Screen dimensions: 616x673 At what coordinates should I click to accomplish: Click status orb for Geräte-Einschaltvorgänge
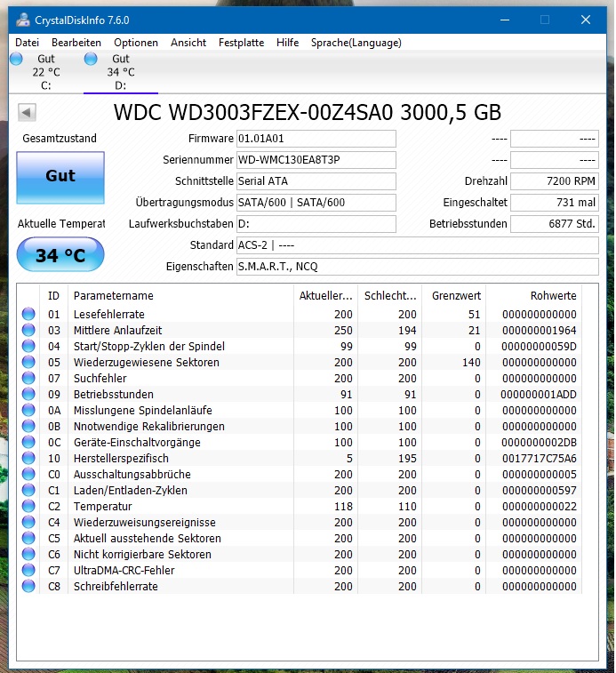(x=28, y=442)
